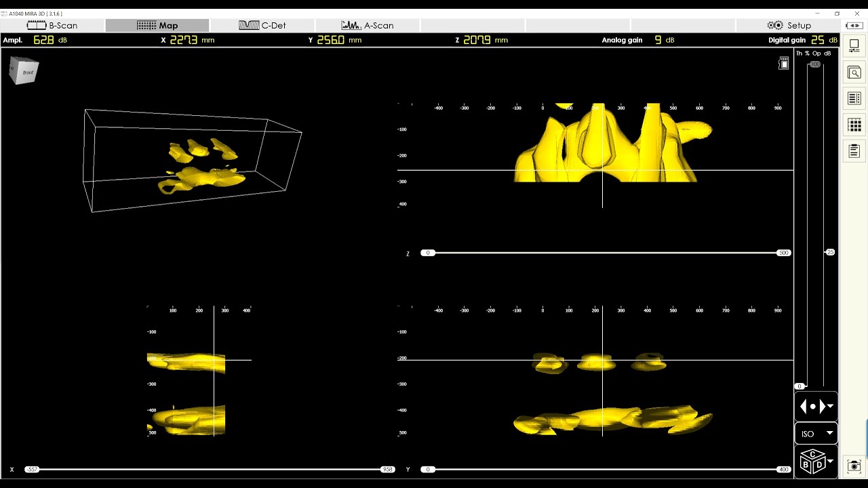Click the X slider handle at 958
The width and height of the screenshot is (868, 488).
click(x=387, y=469)
